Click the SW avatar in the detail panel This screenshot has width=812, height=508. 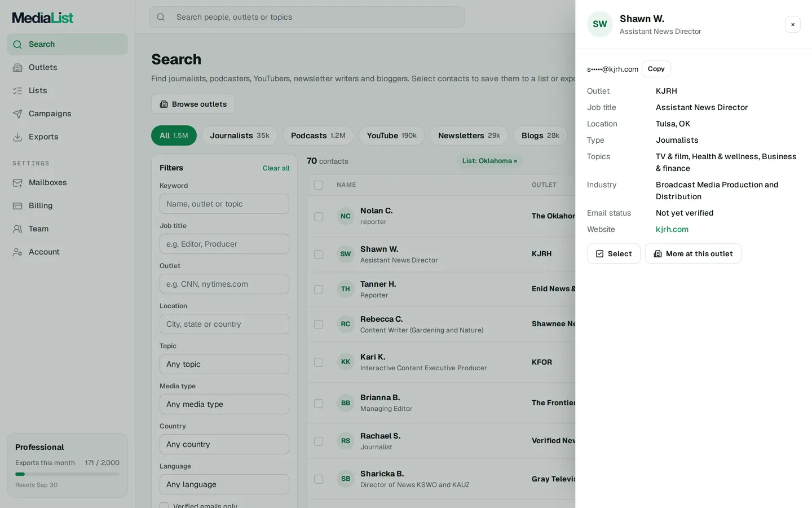pyautogui.click(x=600, y=24)
